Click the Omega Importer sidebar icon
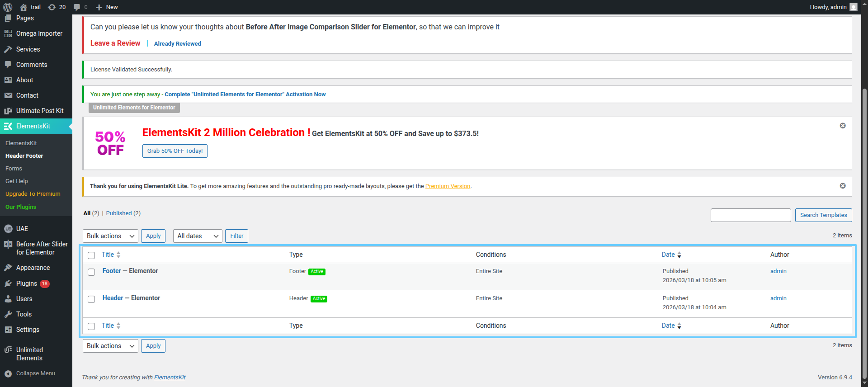The image size is (868, 387). (8, 33)
